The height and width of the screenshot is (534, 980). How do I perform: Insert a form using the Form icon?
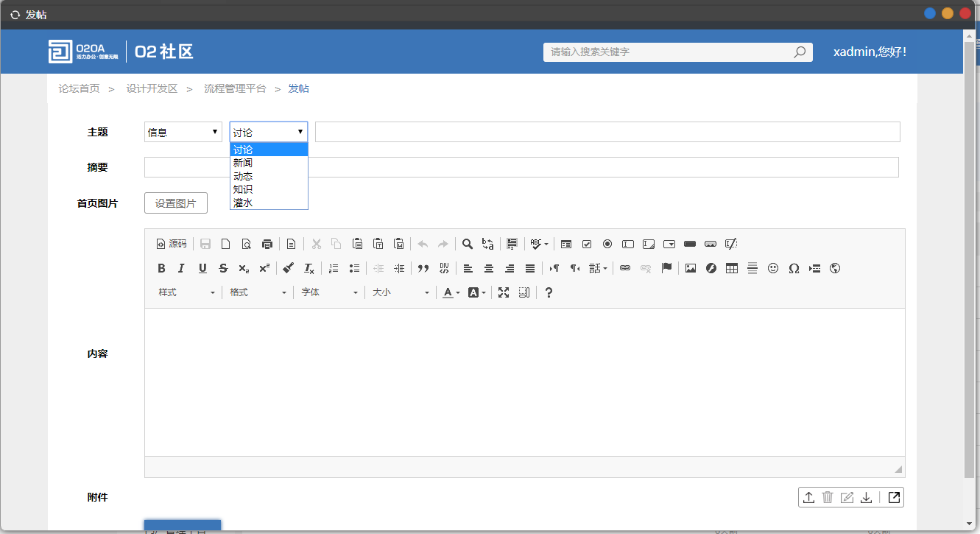pyautogui.click(x=566, y=244)
